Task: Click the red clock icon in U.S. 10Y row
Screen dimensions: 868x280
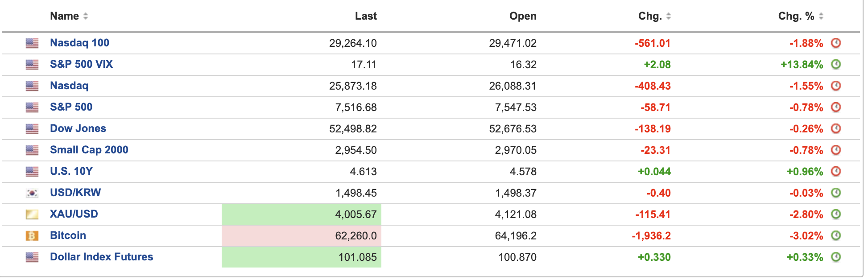Action: coord(836,171)
